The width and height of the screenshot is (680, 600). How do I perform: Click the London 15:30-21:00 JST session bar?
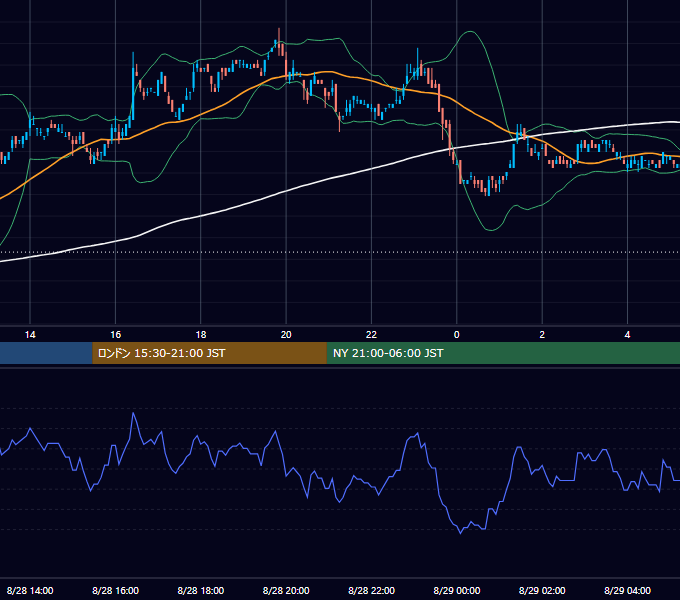pyautogui.click(x=209, y=353)
